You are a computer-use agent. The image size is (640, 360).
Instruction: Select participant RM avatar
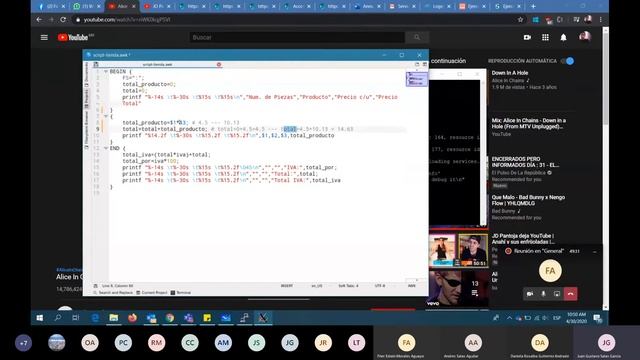pos(156,343)
